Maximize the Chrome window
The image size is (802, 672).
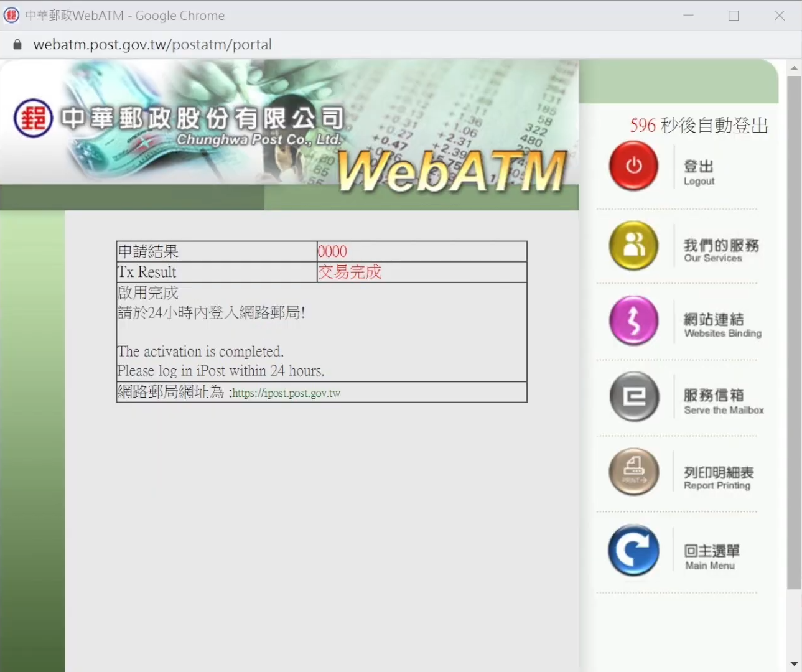click(x=734, y=15)
